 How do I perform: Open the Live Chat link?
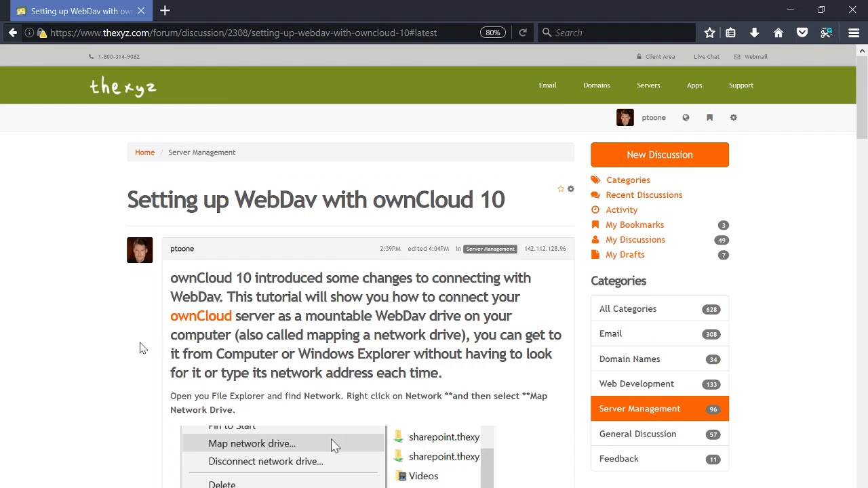point(707,57)
